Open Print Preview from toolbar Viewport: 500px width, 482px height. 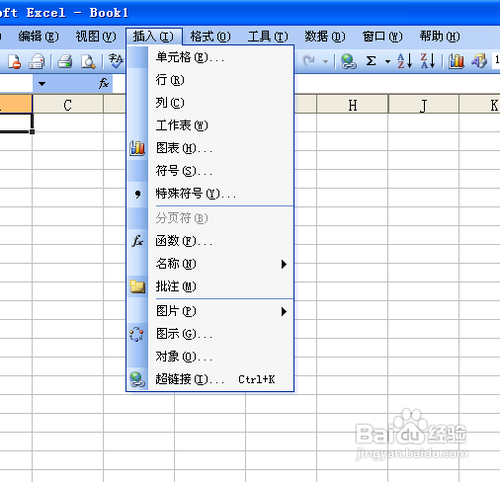tap(88, 61)
